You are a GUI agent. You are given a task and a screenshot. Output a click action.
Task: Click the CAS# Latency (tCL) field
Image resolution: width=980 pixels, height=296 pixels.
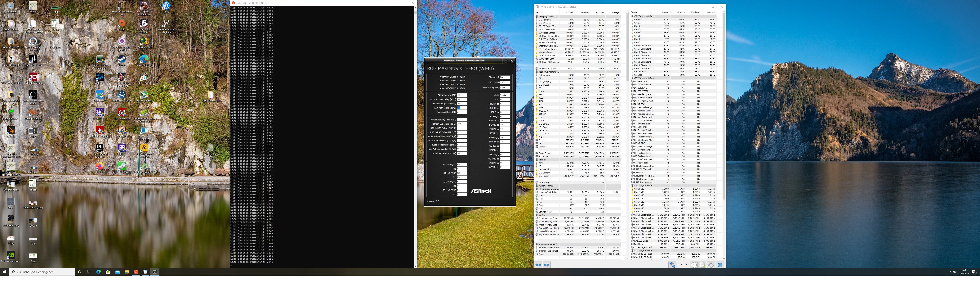(x=462, y=95)
